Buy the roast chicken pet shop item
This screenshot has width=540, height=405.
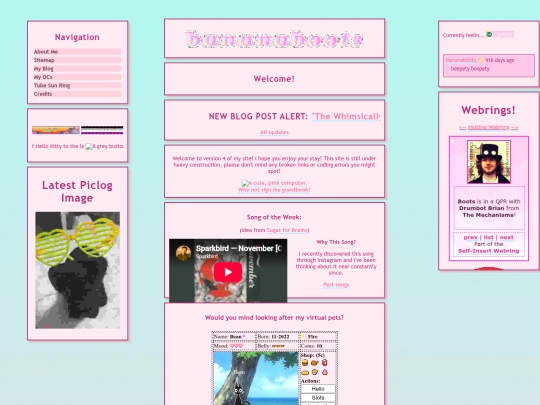(x=314, y=363)
